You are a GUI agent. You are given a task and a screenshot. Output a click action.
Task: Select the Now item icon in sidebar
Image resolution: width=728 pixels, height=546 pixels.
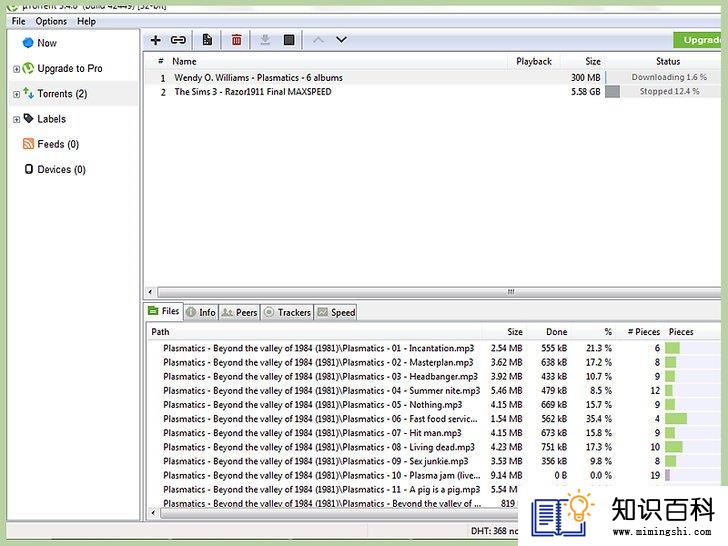tap(28, 43)
